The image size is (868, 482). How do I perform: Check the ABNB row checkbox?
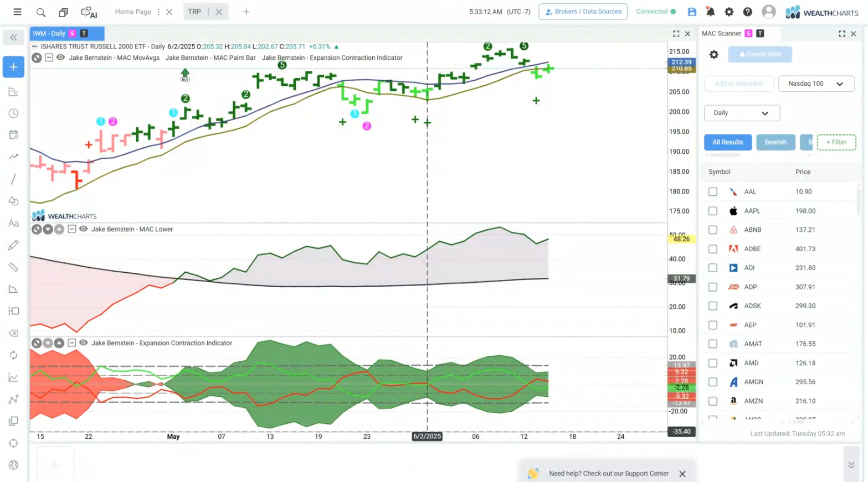[712, 230]
